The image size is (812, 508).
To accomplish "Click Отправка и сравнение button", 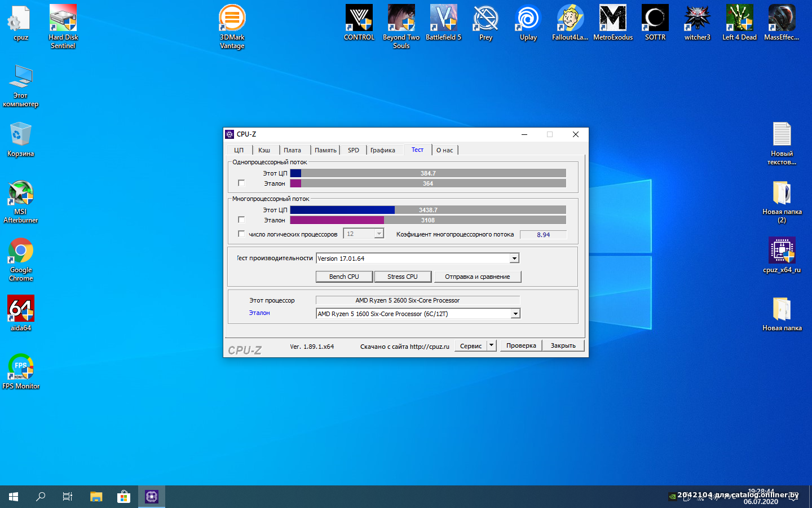I will pos(478,277).
